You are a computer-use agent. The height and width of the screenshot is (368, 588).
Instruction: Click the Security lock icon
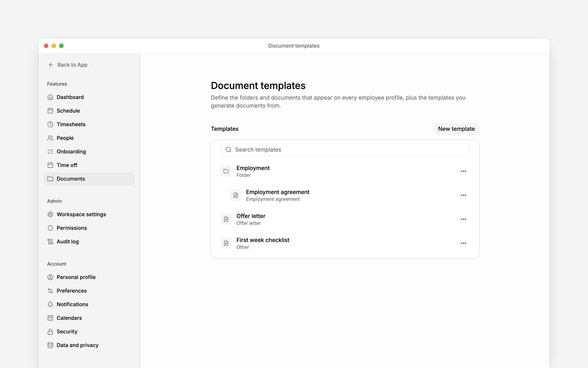click(50, 332)
